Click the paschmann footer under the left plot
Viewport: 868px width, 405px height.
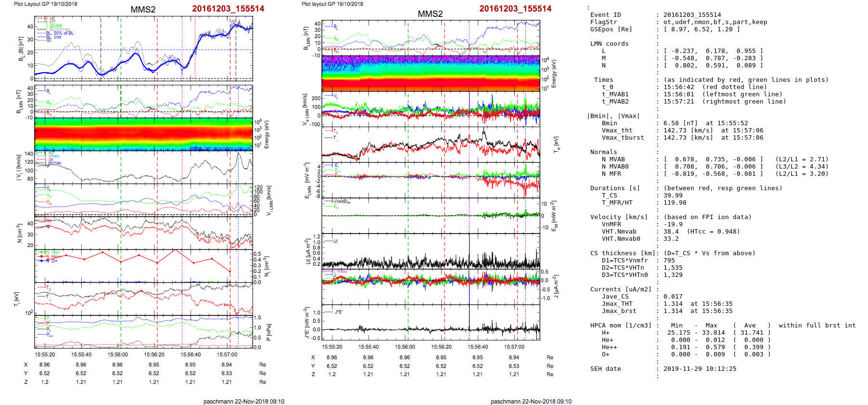(243, 401)
